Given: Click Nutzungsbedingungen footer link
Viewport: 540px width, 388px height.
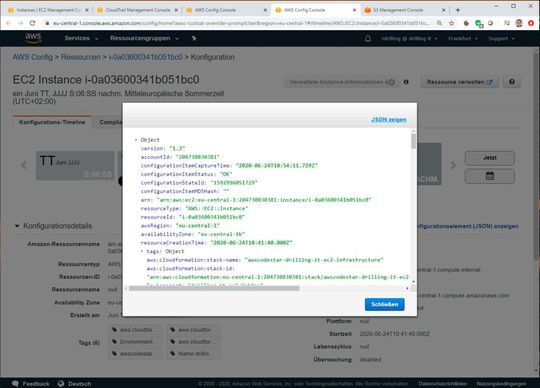Looking at the screenshot, I should click(501, 384).
